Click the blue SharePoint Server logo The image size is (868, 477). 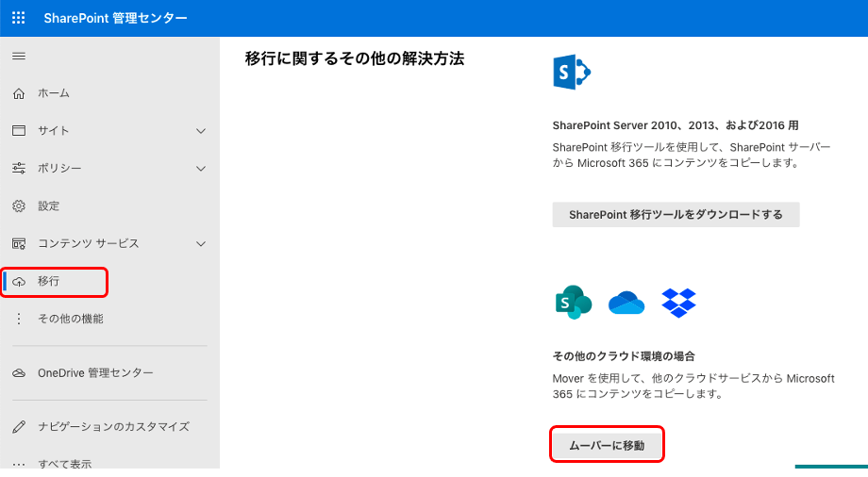tap(572, 72)
